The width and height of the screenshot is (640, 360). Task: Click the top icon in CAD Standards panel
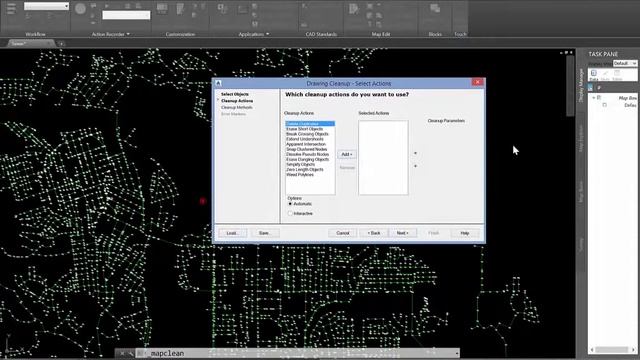coord(304,6)
